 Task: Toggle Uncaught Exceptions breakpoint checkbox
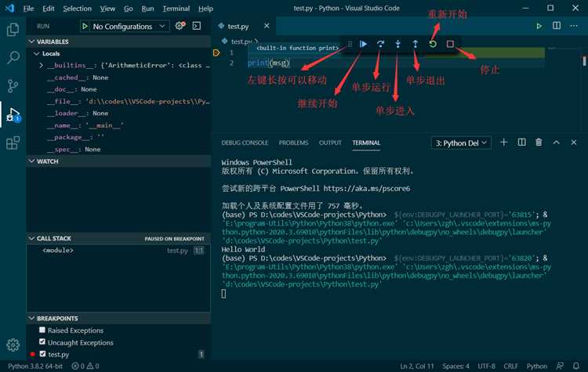[42, 341]
